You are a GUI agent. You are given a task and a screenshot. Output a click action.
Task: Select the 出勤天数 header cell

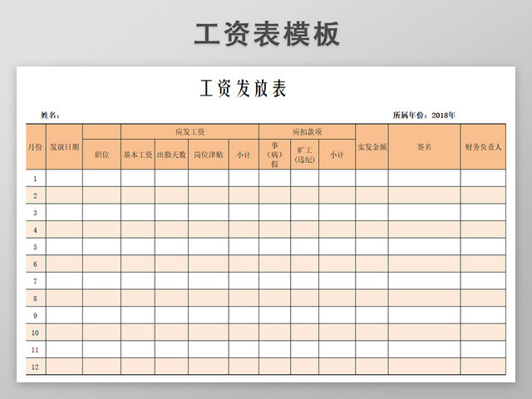click(172, 155)
